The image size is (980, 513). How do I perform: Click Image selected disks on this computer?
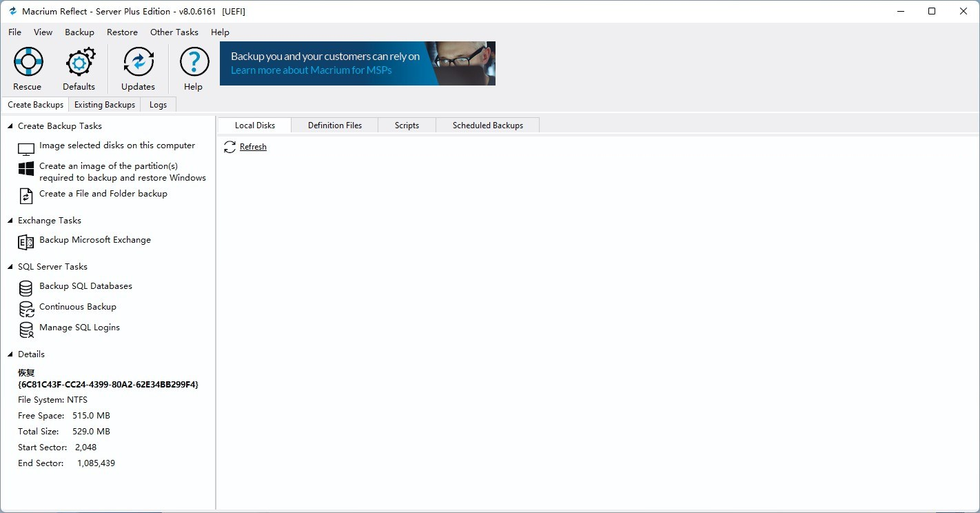click(x=116, y=145)
